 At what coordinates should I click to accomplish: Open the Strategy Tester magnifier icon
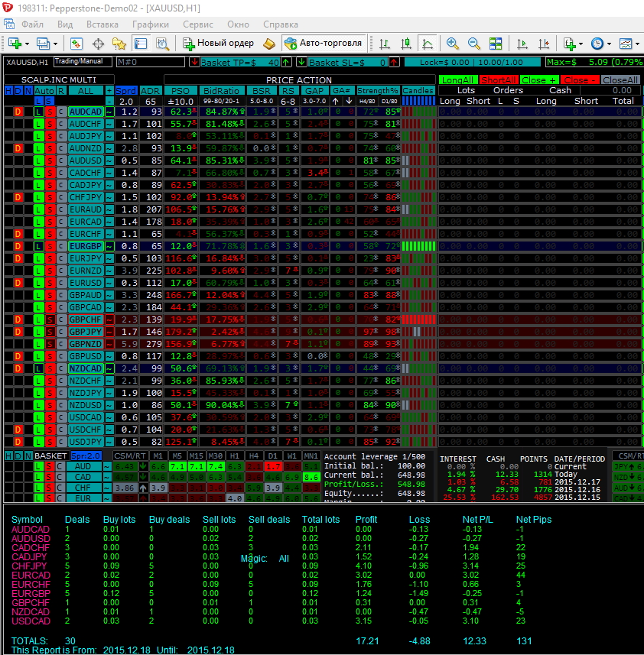pyautogui.click(x=162, y=44)
